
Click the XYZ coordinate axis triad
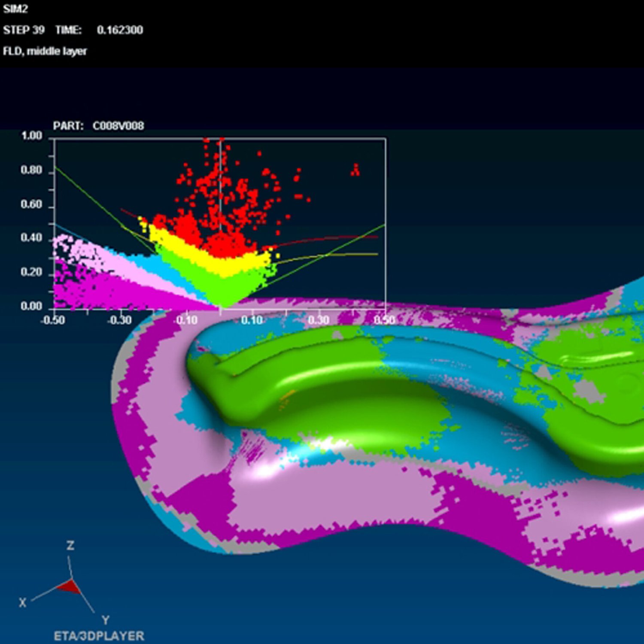tap(65, 583)
